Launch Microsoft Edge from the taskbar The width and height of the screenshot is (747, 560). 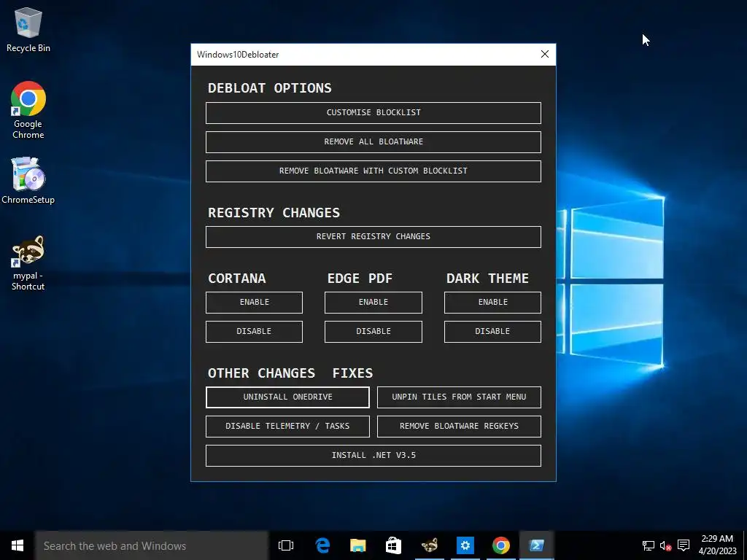322,545
